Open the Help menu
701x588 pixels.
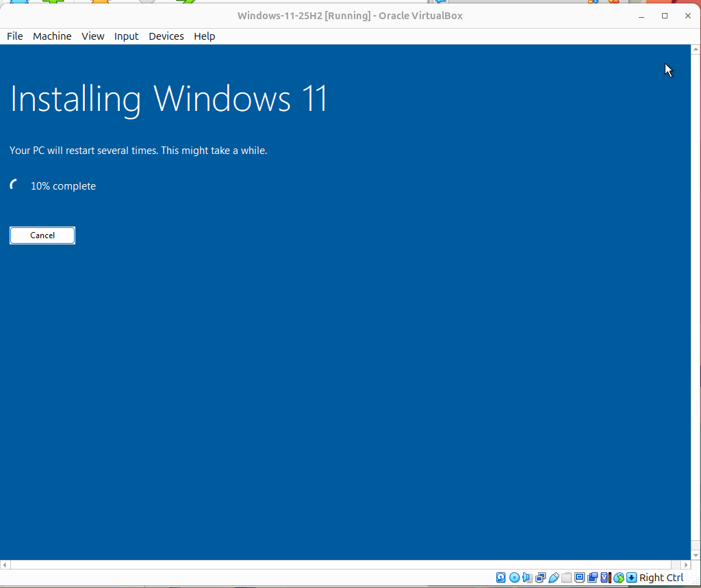tap(204, 36)
